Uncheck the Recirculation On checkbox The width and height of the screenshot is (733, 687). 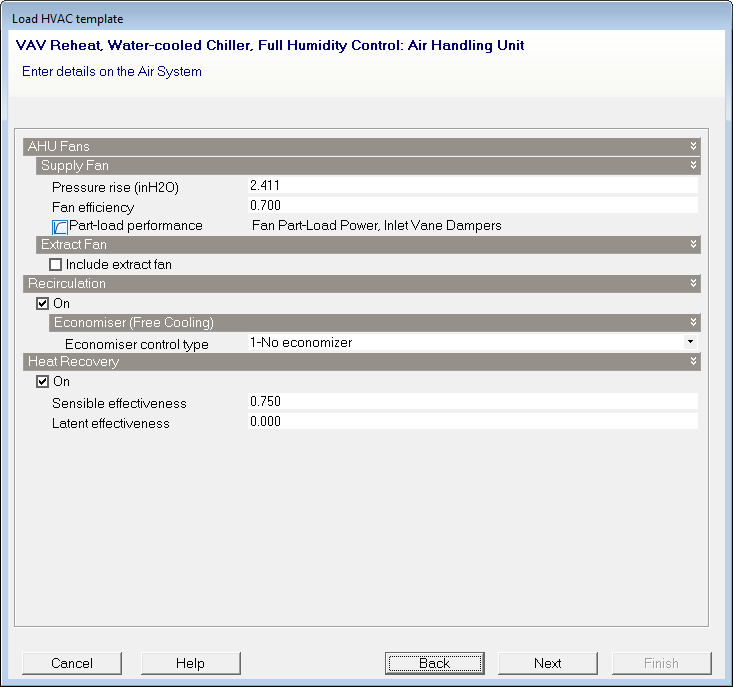pos(43,304)
